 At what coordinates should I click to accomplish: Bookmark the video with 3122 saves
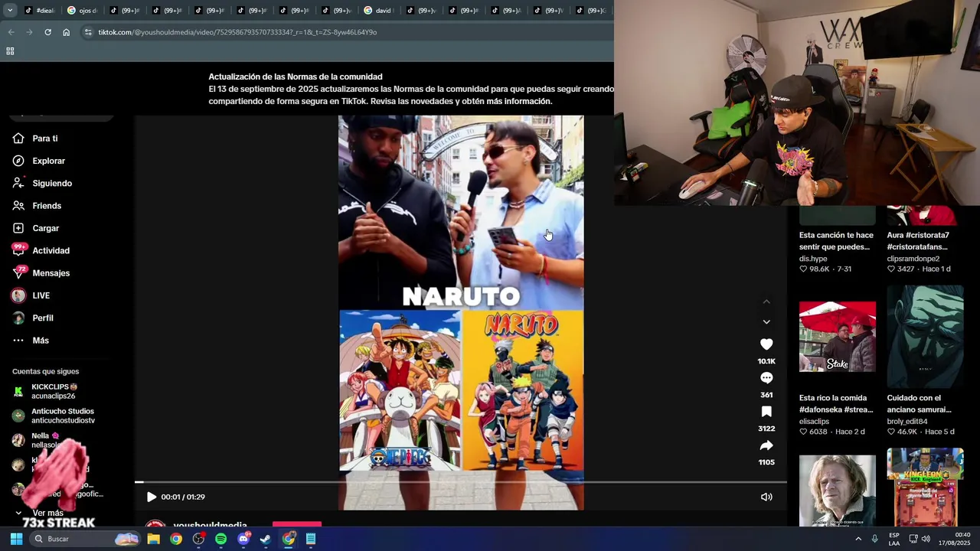766,412
